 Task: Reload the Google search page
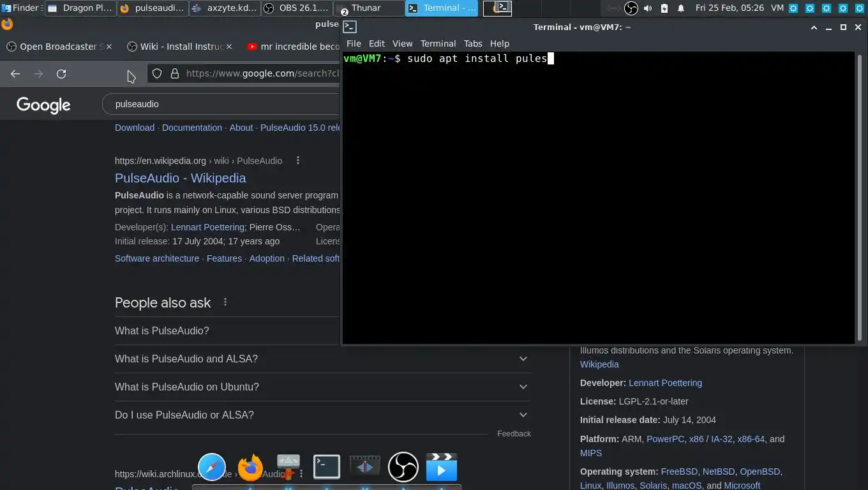(x=61, y=73)
